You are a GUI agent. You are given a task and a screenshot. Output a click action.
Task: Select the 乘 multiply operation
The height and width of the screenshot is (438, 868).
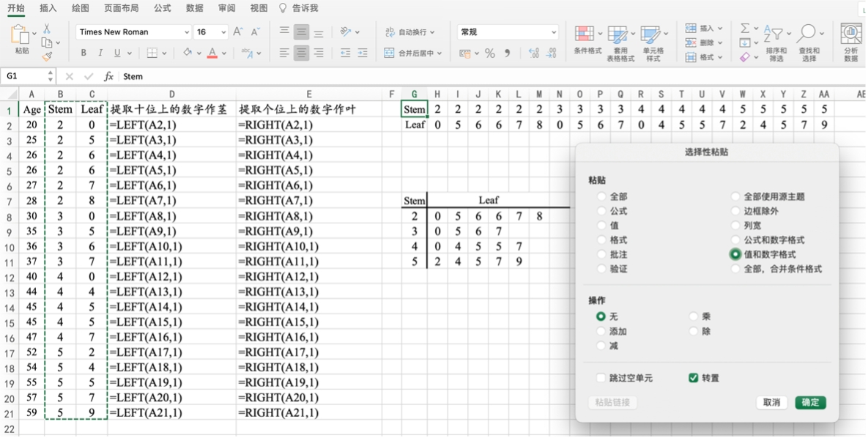(694, 316)
